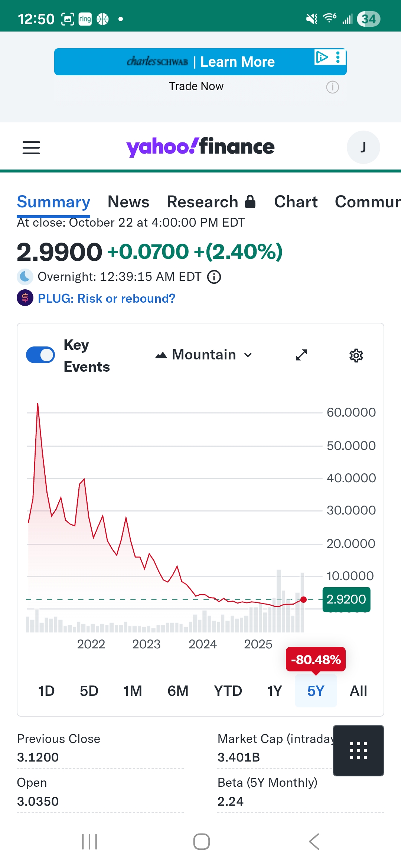Image resolution: width=401 pixels, height=868 pixels.
Task: Tap Trade Now ad text
Action: click(196, 86)
